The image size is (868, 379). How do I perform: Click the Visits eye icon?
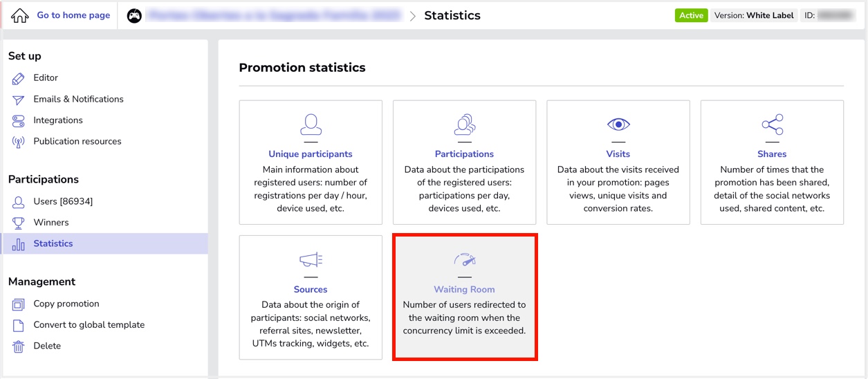click(618, 124)
